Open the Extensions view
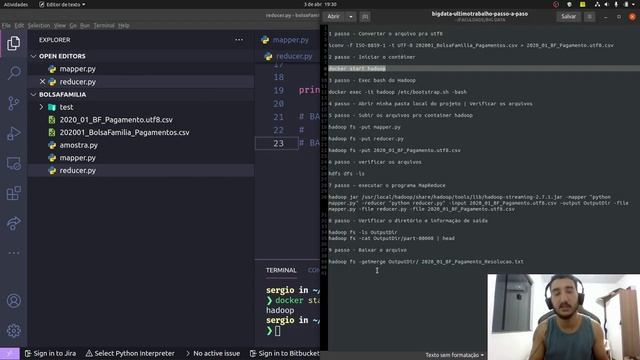The width and height of the screenshot is (640, 360). click(x=13, y=193)
